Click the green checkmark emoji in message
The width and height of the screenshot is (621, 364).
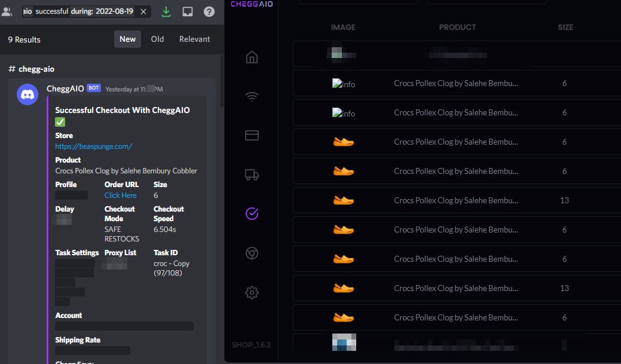(60, 122)
